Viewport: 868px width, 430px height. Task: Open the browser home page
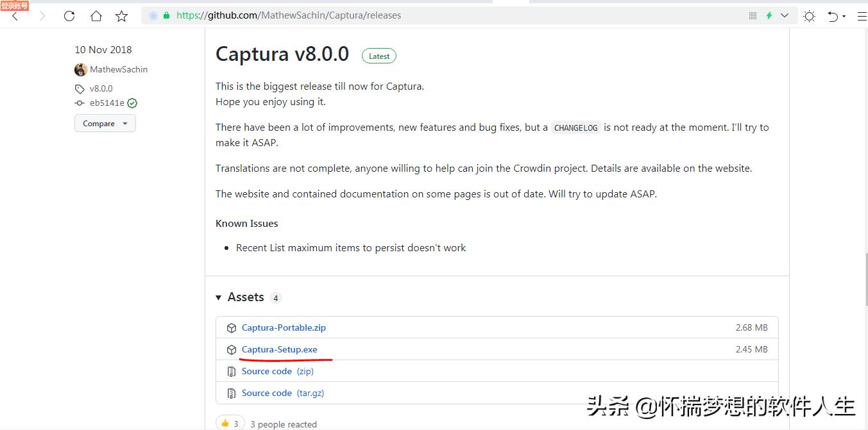point(96,16)
